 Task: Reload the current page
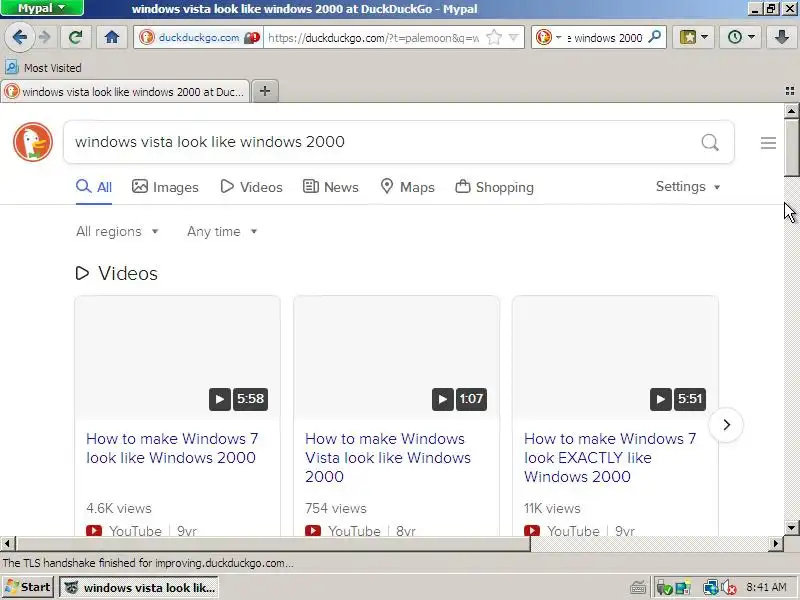[76, 37]
